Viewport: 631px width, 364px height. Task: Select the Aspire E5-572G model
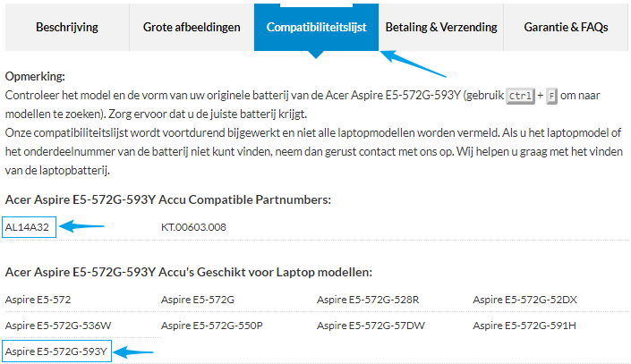[x=197, y=300]
